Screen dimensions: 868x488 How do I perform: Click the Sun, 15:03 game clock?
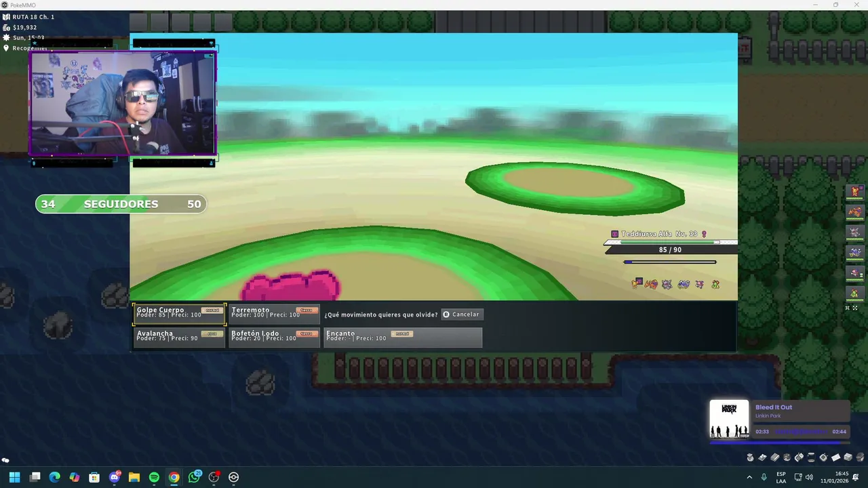[x=28, y=38]
